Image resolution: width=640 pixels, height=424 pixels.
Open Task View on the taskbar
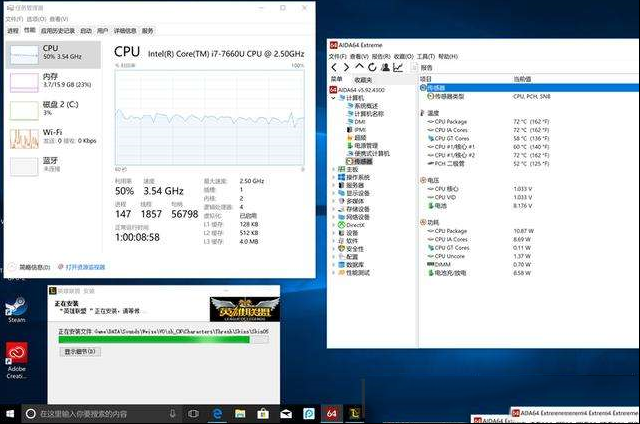193,414
